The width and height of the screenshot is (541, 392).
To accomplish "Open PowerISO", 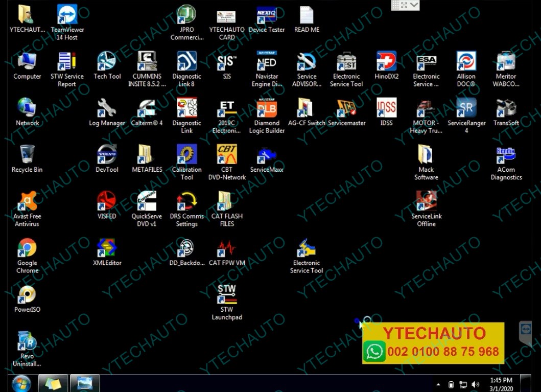I will 27,299.
